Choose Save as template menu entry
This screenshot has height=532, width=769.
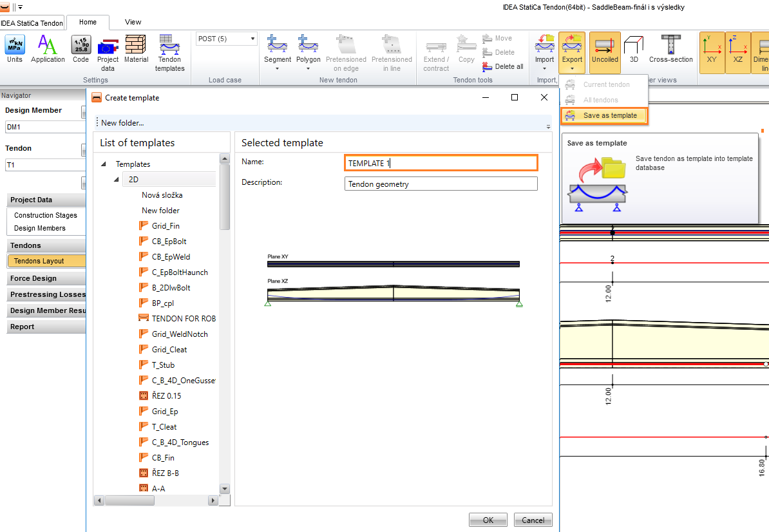point(609,115)
